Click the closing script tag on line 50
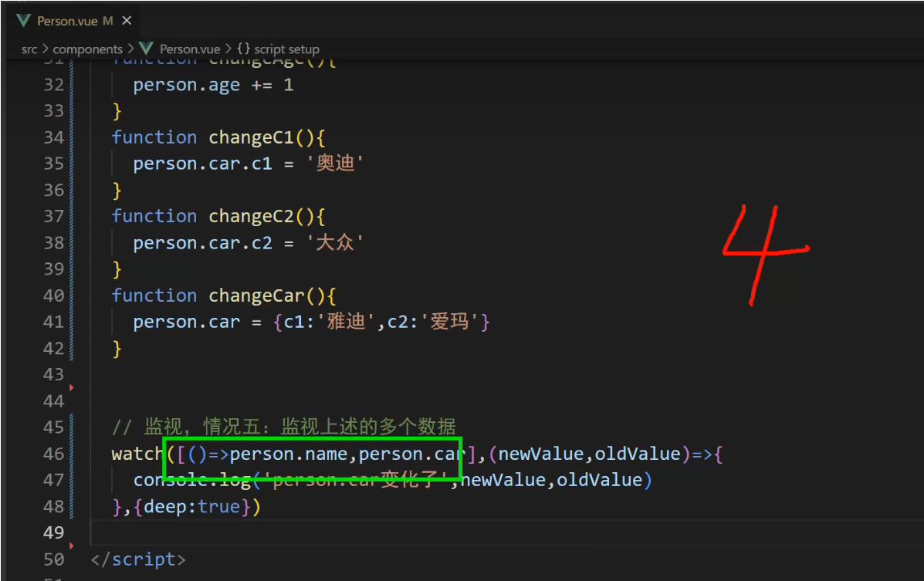 tap(138, 559)
